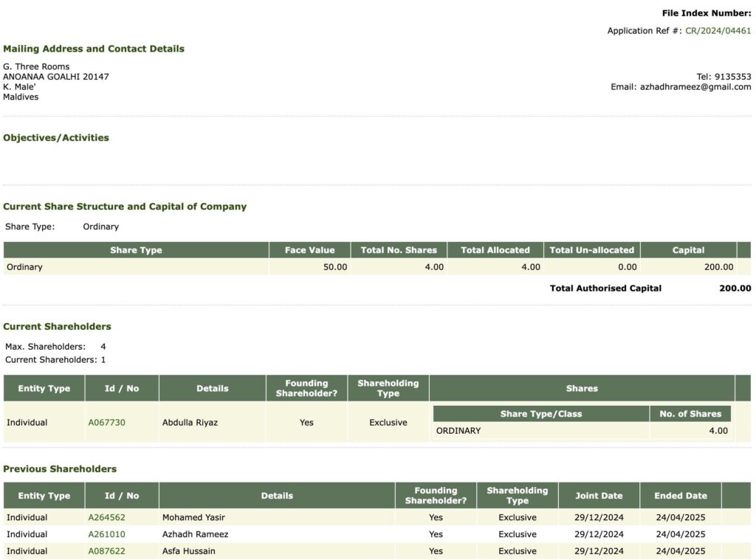Select the Mohamed Yasir row name
Screen dimensions: 756x560
click(x=193, y=517)
